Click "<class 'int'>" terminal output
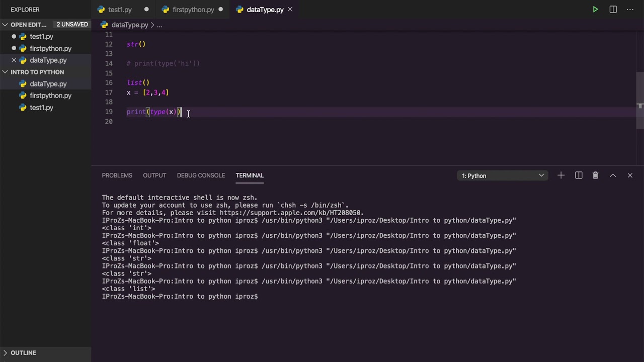644x362 pixels. coord(126,228)
